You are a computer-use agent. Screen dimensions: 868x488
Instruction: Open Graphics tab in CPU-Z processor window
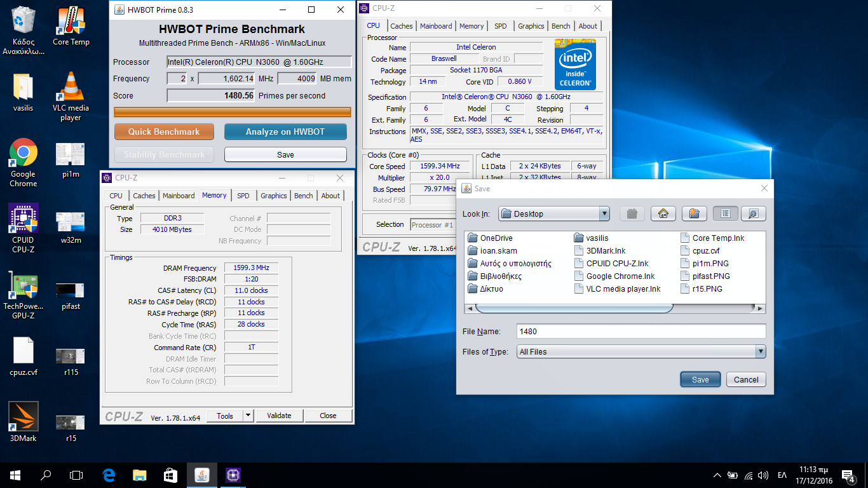pos(531,26)
